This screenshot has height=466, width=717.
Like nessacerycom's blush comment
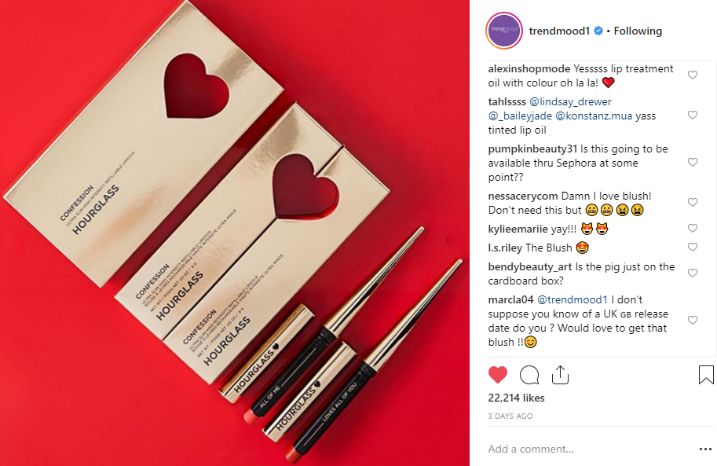[x=693, y=202]
